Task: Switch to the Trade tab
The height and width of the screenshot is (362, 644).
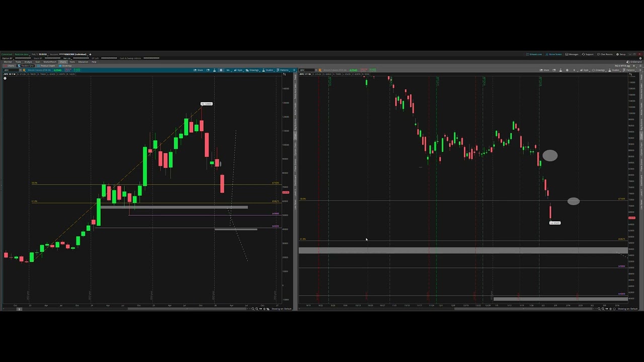Action: [x=18, y=62]
